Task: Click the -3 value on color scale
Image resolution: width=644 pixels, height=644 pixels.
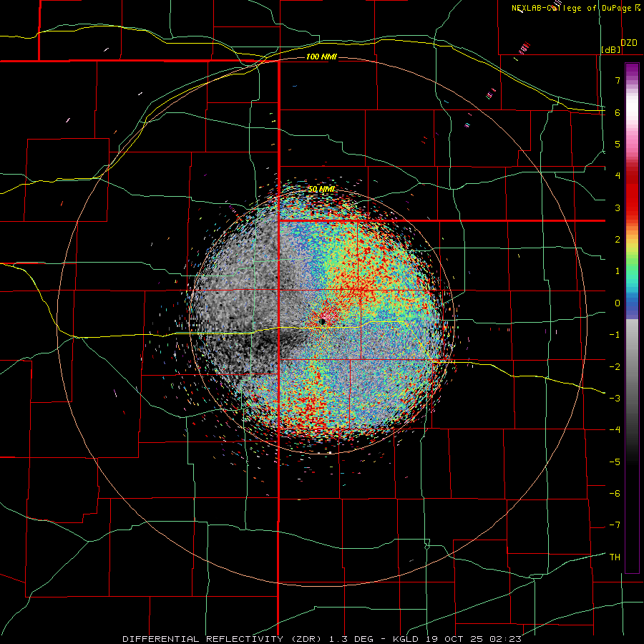Action: coord(615,399)
